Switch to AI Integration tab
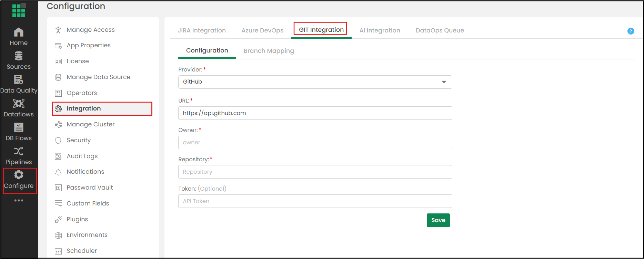 tap(380, 30)
